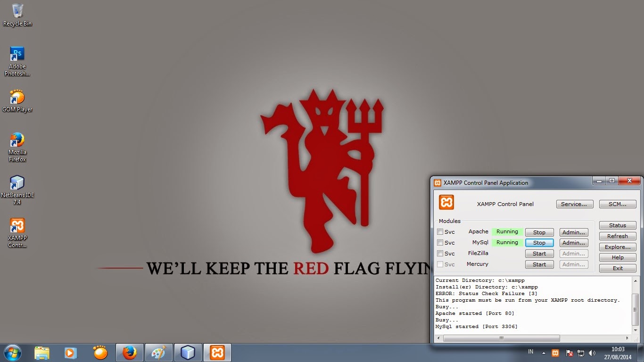This screenshot has width=644, height=362.
Task: Stop the MySql module
Action: tap(539, 243)
